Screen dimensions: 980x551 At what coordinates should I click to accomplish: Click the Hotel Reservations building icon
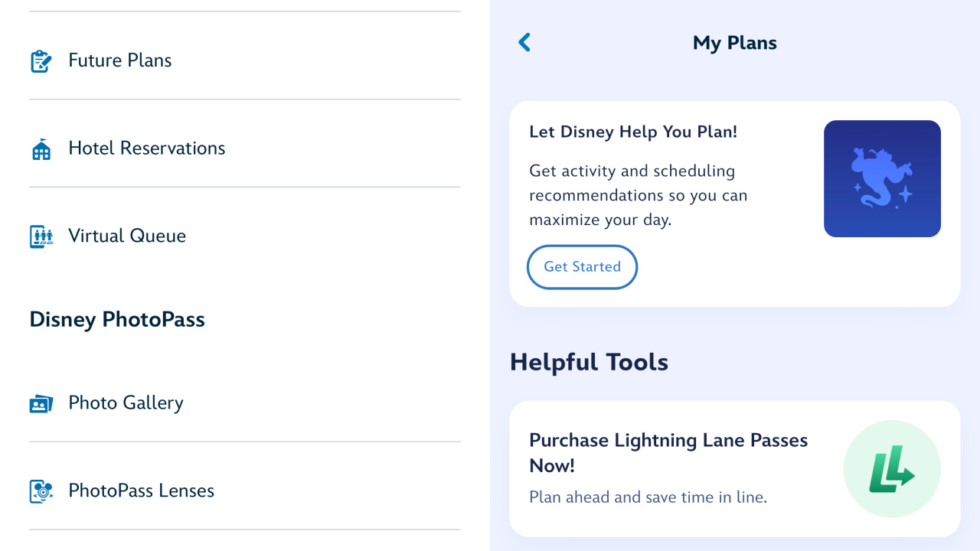[x=41, y=149]
